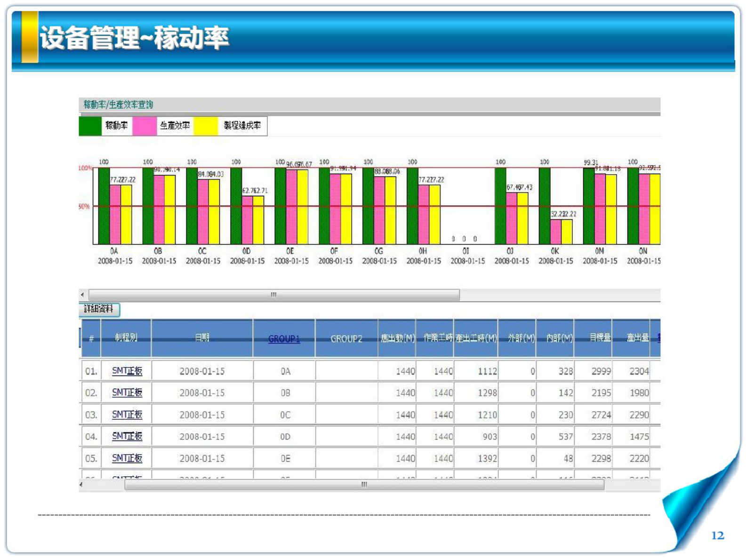Click the green bar for group 0E

click(x=281, y=206)
